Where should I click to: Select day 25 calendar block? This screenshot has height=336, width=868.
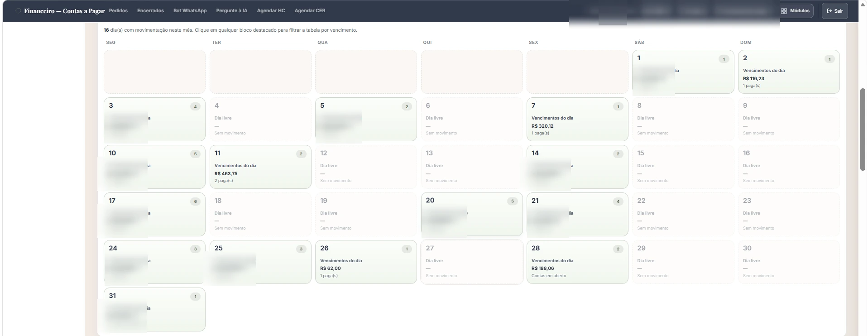[x=260, y=262]
